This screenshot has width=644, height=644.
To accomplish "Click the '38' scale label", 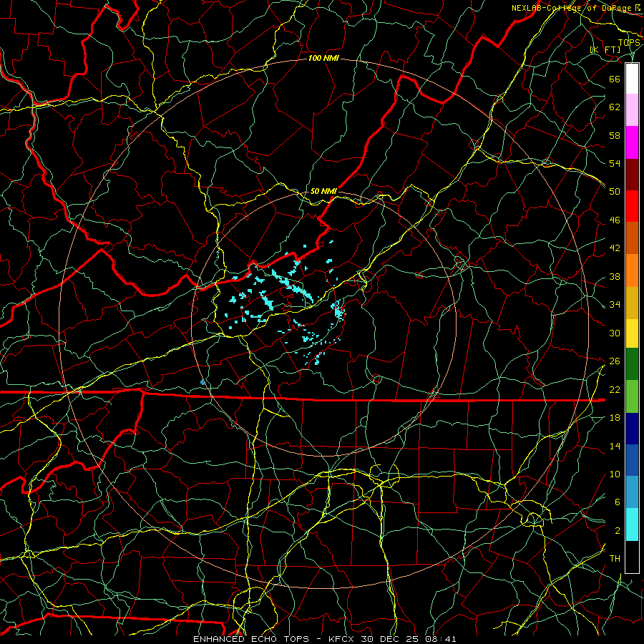I will click(615, 276).
